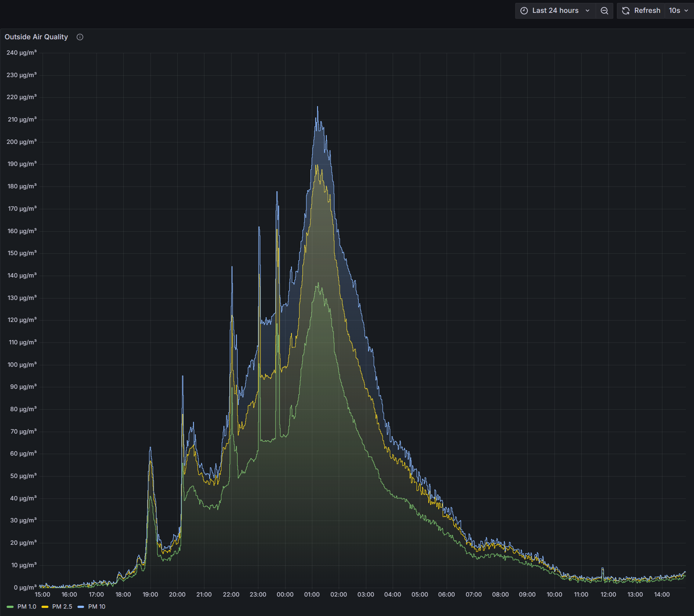Click the blue PM 10 legend color swatch
This screenshot has width=694, height=616.
pyautogui.click(x=81, y=607)
